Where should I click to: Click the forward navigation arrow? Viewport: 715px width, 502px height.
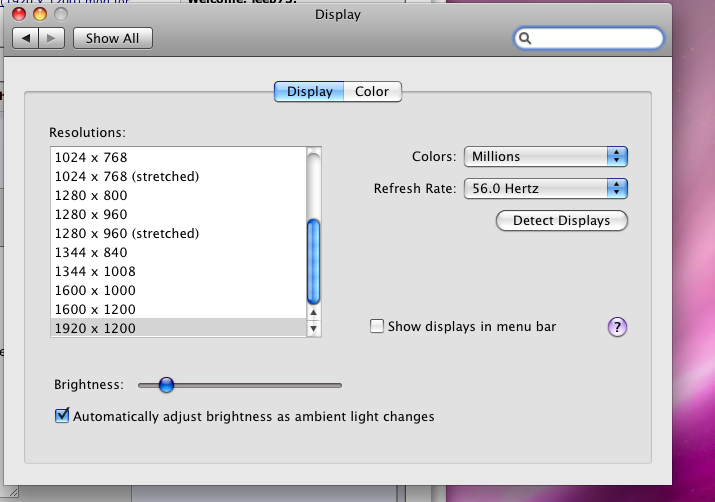52,38
